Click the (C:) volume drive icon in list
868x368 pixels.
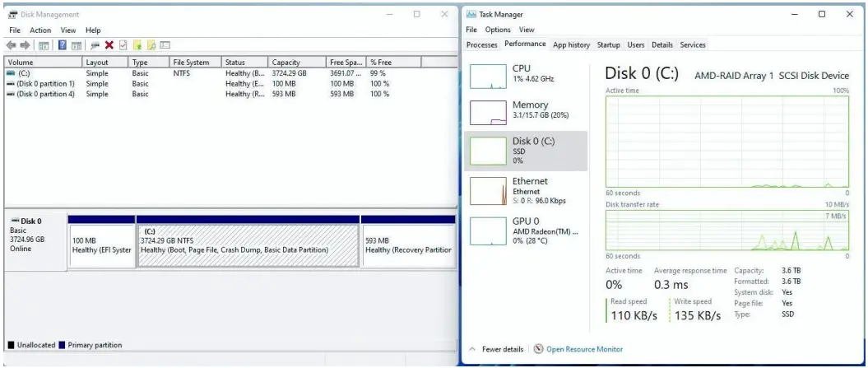click(11, 73)
